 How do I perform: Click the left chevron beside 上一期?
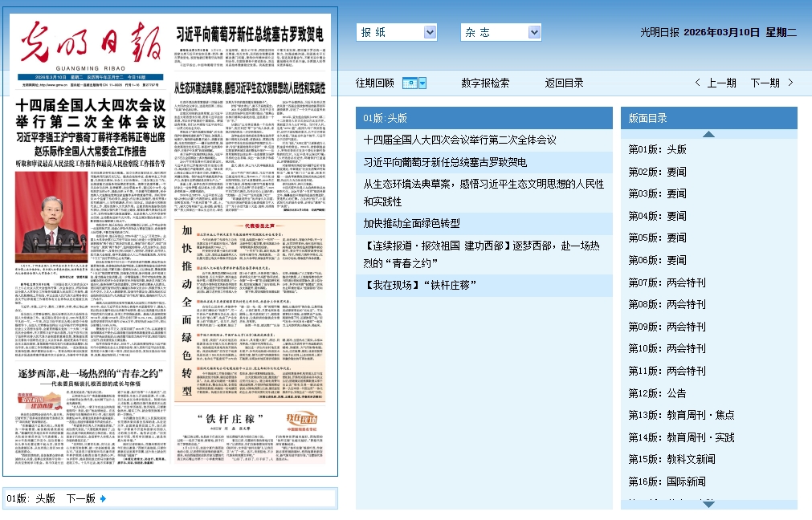tap(697, 83)
